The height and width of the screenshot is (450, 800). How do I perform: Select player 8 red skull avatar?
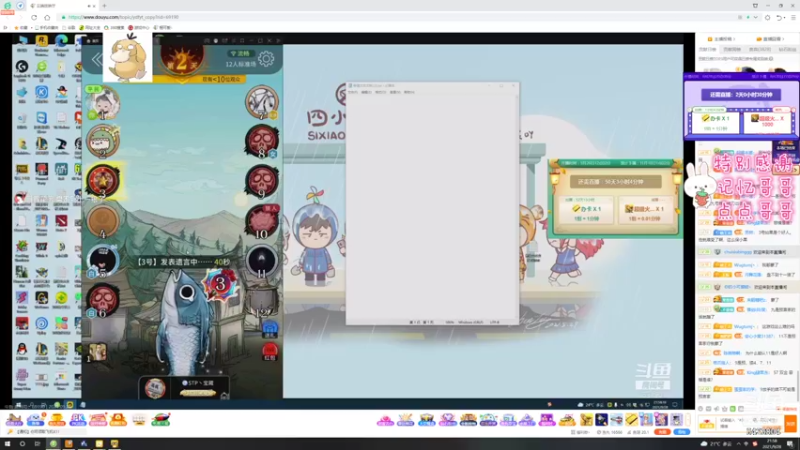[x=262, y=141]
